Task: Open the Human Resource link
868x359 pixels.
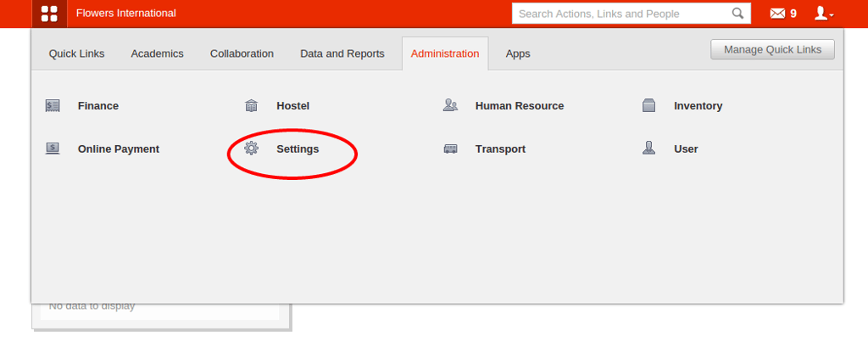Action: tap(520, 106)
